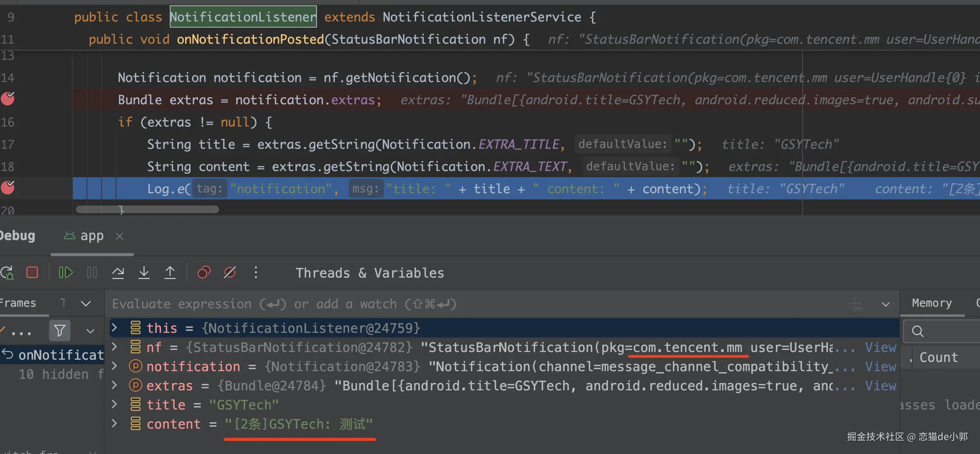
Task: Click the Step Out arrow icon
Action: [x=170, y=273]
